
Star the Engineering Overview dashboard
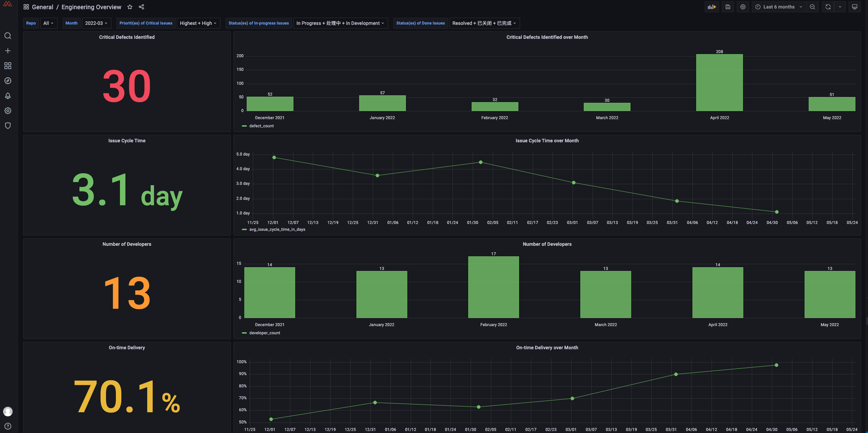click(130, 7)
